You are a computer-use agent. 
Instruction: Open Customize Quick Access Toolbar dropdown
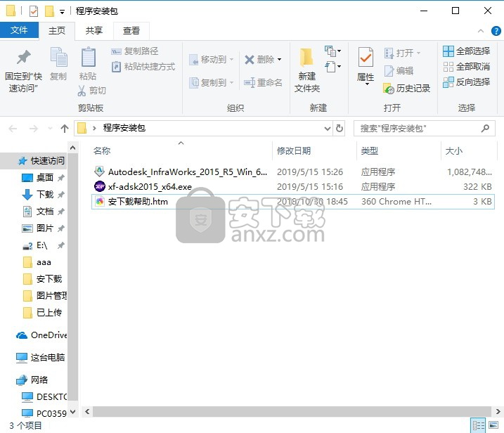(x=62, y=12)
